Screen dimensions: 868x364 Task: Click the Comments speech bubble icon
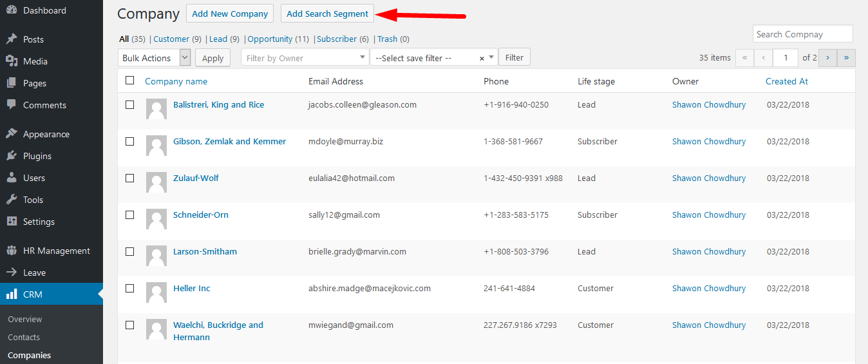(12, 105)
